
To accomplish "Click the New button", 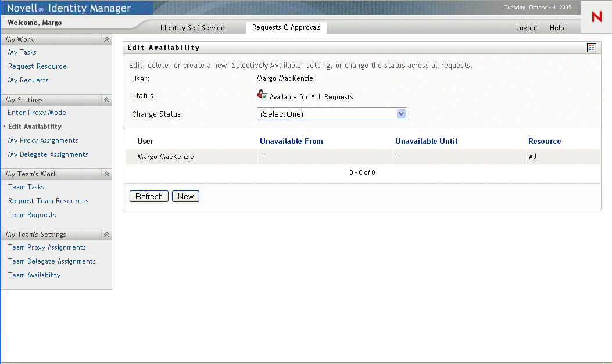I will 186,196.
